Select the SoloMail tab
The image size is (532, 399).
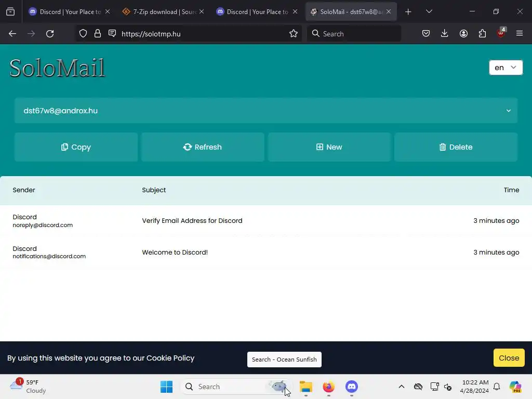pos(351,12)
